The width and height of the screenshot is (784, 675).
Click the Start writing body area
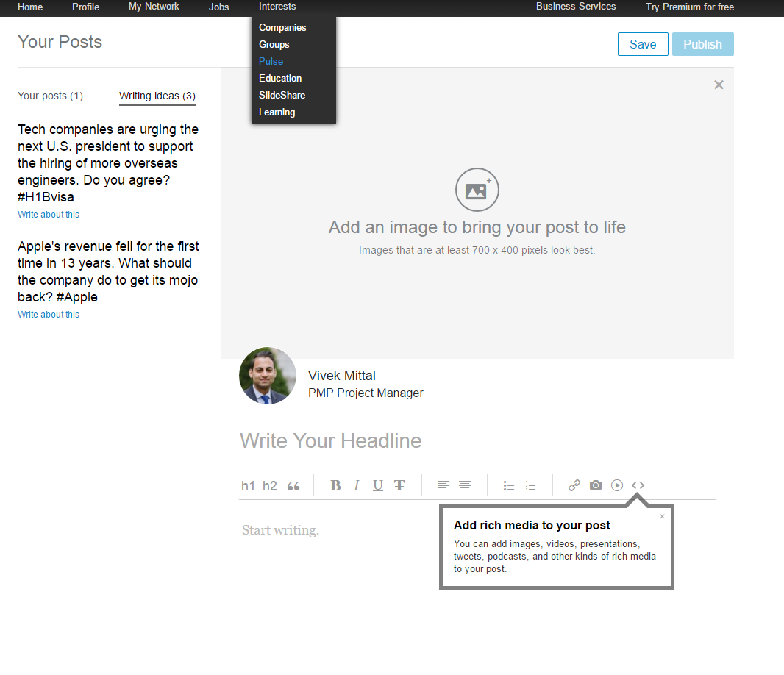pos(280,530)
